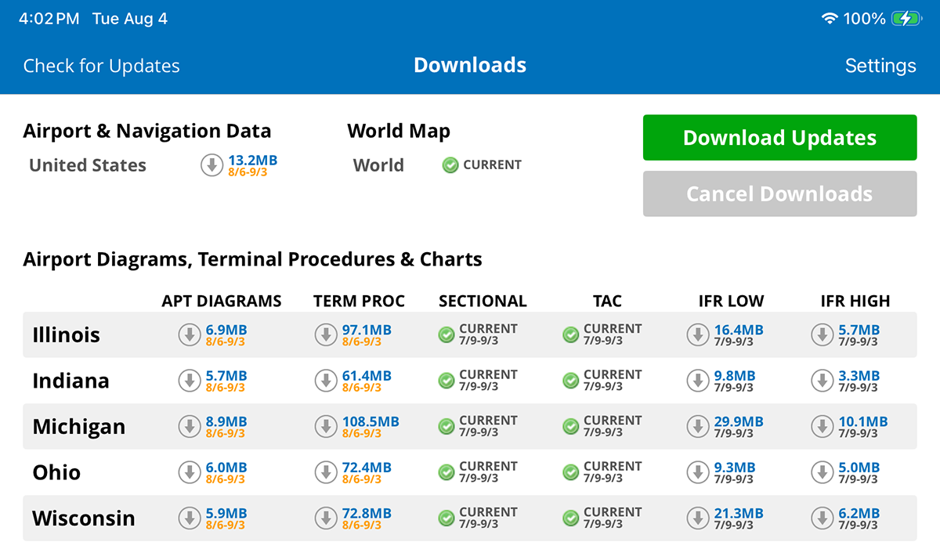Screen dimensions: 940x560
Task: Download Ohio IFR Low arrow icon
Action: (x=698, y=473)
